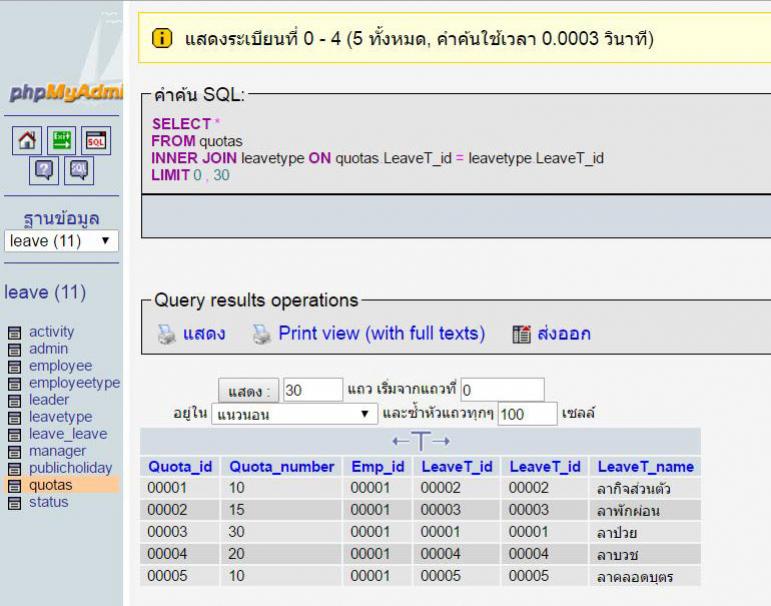Click the repeat headers 100 input field
Screen dimensions: 771x606
coord(526,414)
